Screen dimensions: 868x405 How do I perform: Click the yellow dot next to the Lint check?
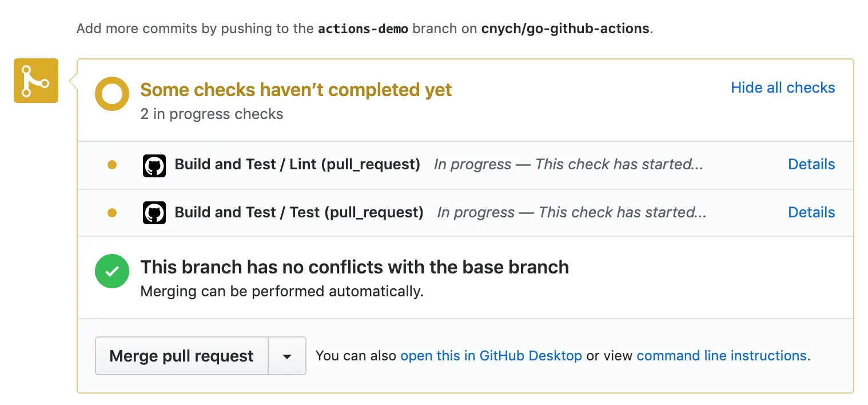[112, 164]
